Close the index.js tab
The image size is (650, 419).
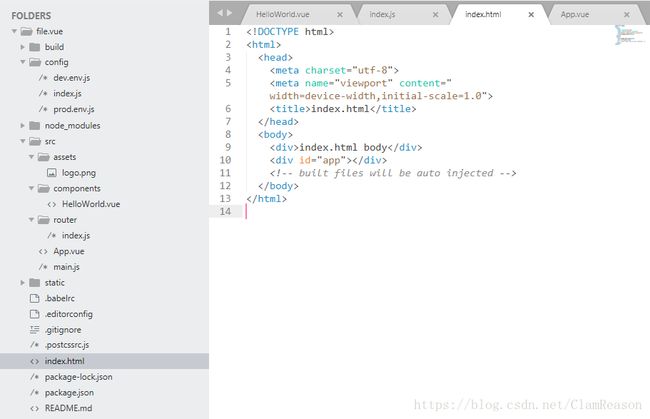click(435, 15)
